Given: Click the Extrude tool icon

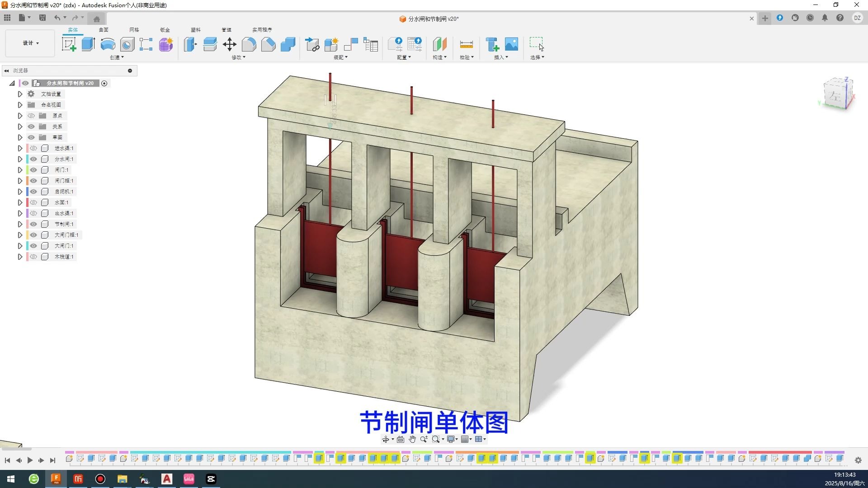Looking at the screenshot, I should tap(88, 44).
